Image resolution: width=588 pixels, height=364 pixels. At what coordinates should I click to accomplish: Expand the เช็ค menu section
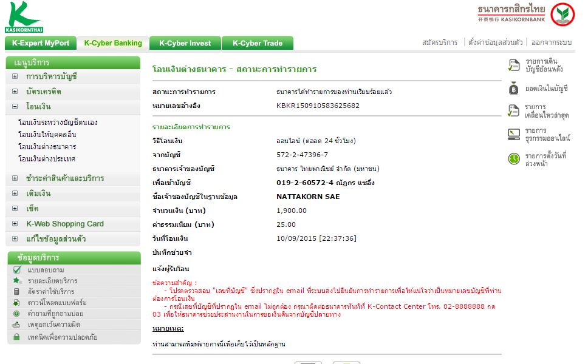[x=15, y=209]
